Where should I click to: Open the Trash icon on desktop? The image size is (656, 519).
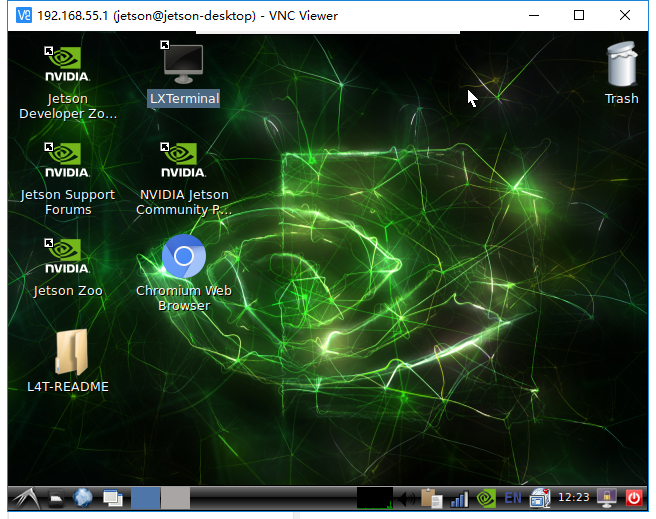tap(622, 74)
